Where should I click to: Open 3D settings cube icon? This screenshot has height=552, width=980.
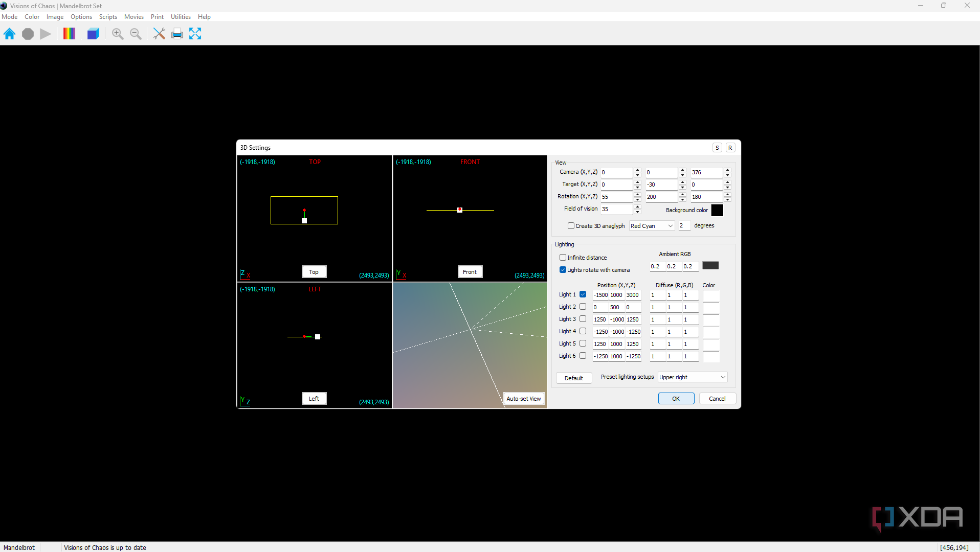tap(93, 34)
